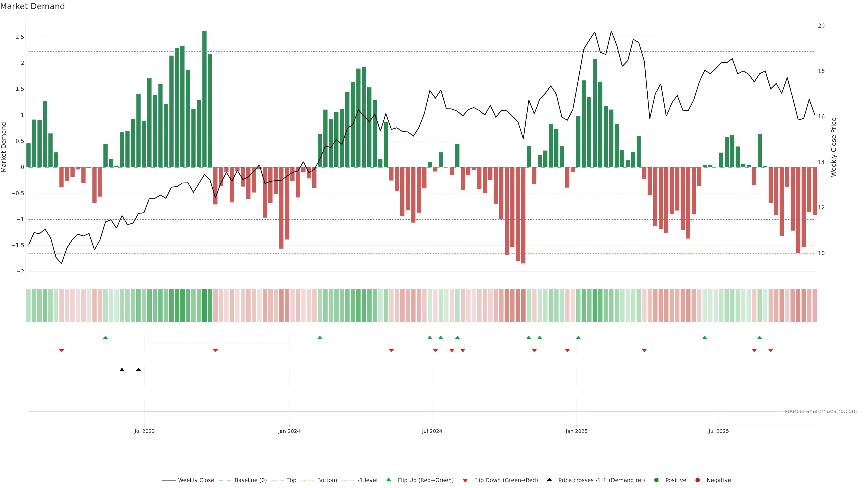868x488 pixels.
Task: Hide the Top dotted line legend
Action: [x=291, y=480]
